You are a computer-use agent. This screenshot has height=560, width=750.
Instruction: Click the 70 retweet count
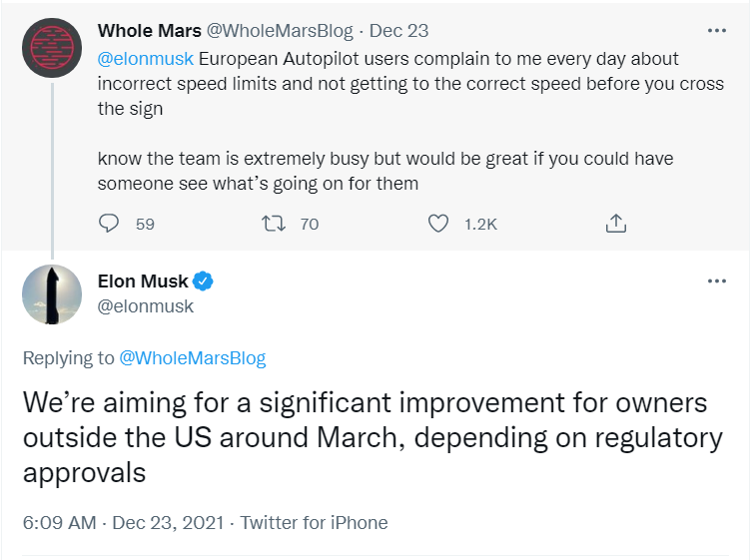pyautogui.click(x=310, y=225)
